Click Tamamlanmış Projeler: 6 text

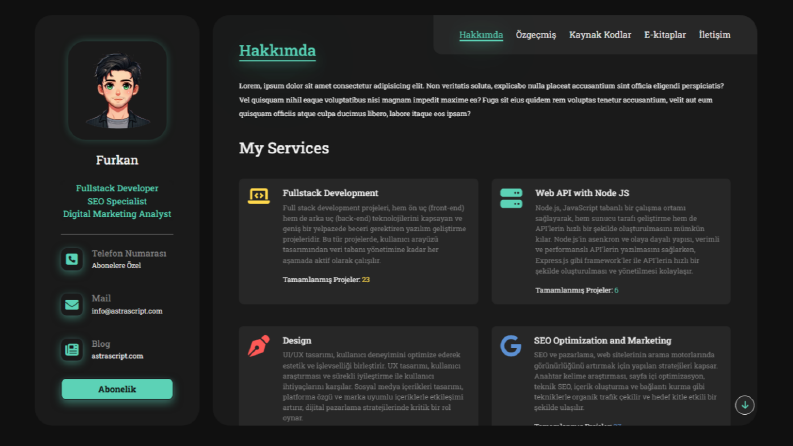(x=577, y=290)
